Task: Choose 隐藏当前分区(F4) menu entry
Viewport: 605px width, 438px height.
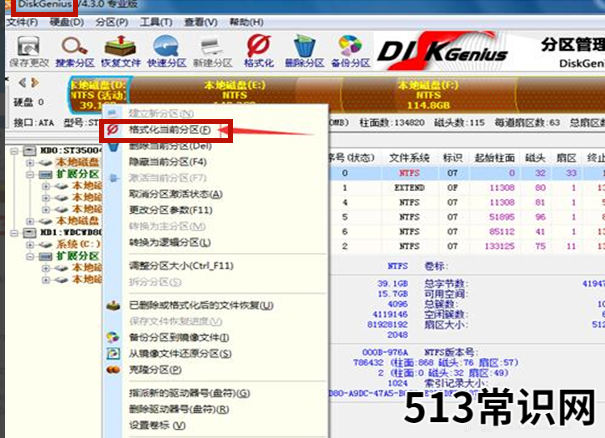Action: tap(168, 162)
